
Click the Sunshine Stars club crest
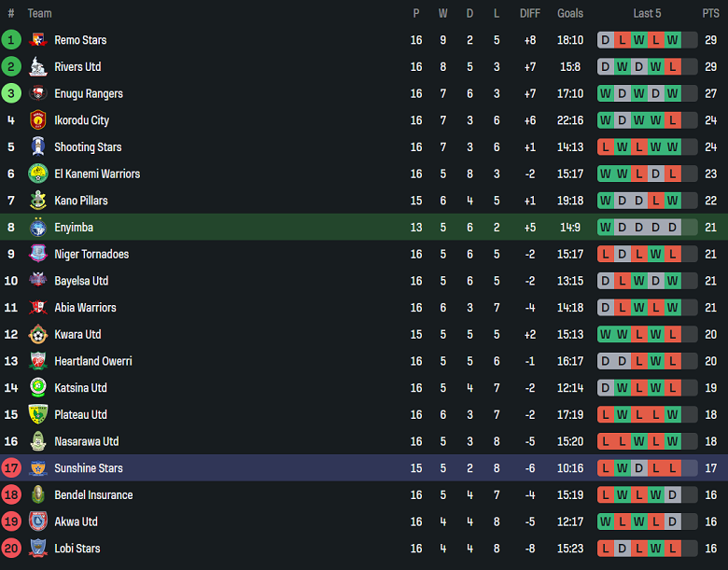[38, 468]
